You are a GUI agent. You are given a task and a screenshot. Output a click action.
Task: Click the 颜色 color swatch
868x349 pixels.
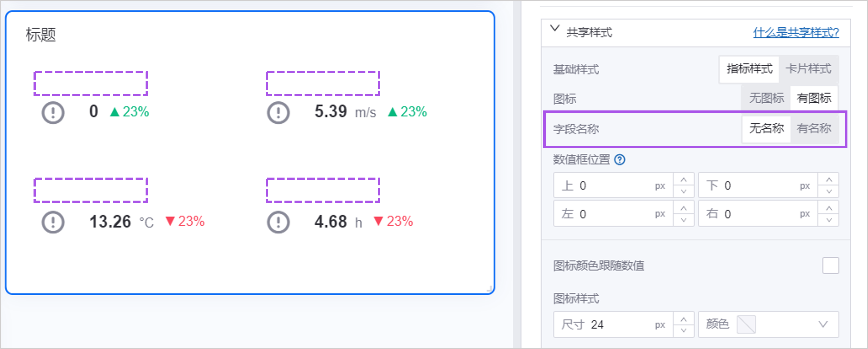(x=746, y=324)
